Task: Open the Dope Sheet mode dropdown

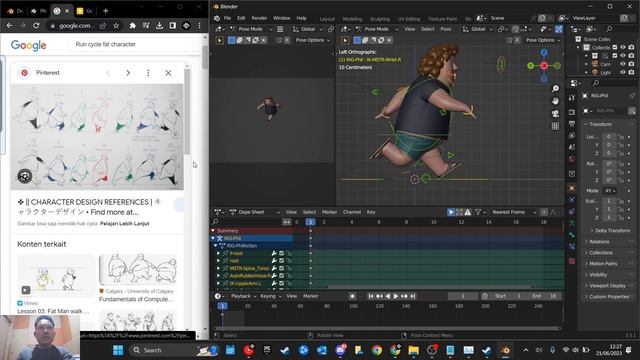Action: [x=255, y=212]
